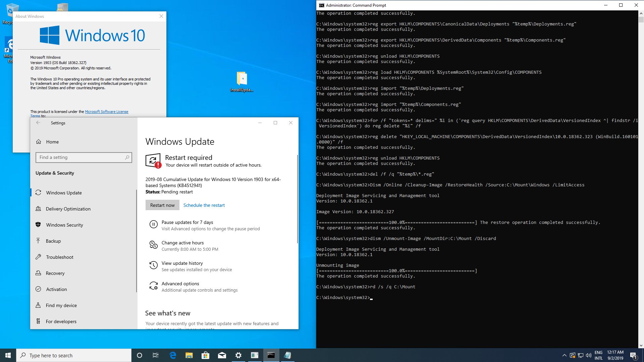Focus the Find a setting search box
The height and width of the screenshot is (362, 644).
[x=84, y=157]
